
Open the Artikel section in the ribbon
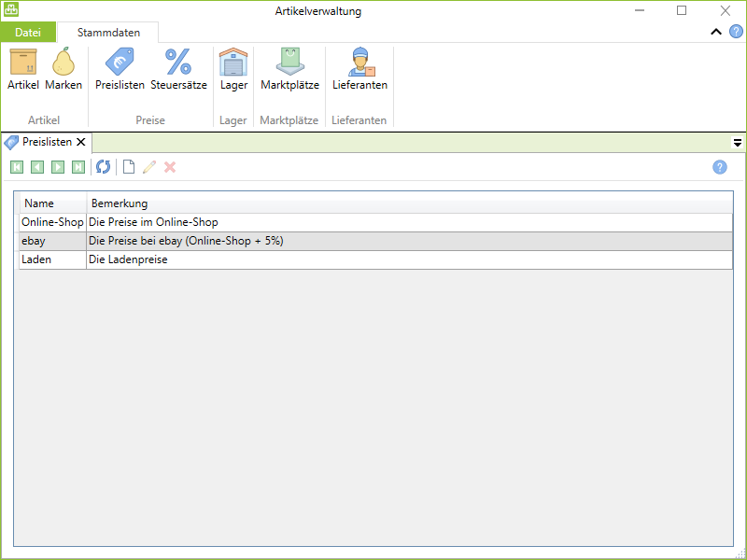[23, 69]
